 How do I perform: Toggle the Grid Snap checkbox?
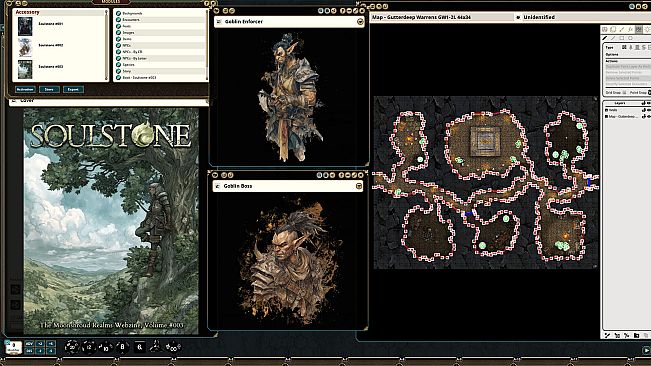pyautogui.click(x=624, y=92)
